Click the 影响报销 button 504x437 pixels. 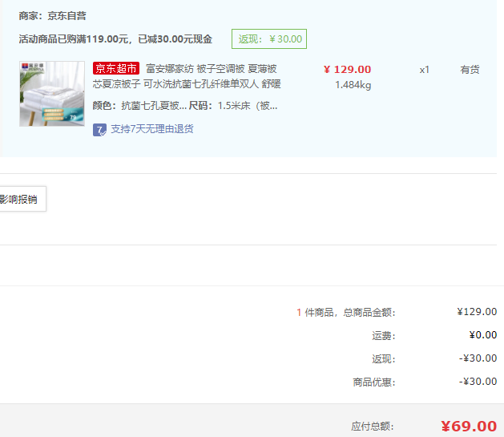(x=21, y=199)
